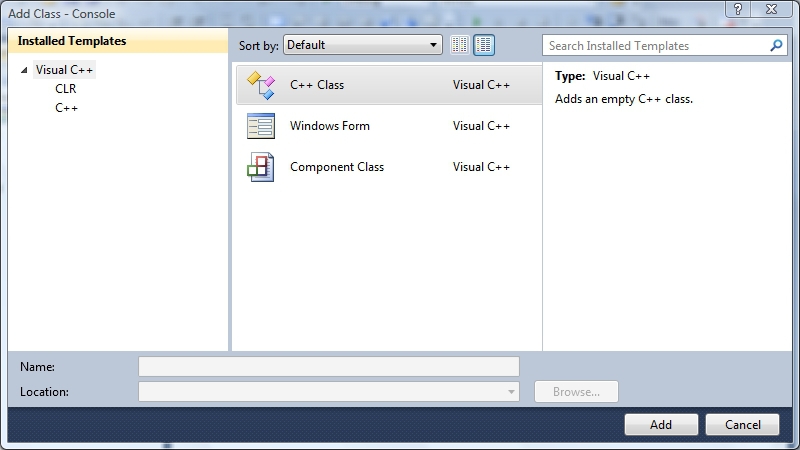Switch to medium icons view
This screenshot has width=800, height=450.
click(x=484, y=45)
